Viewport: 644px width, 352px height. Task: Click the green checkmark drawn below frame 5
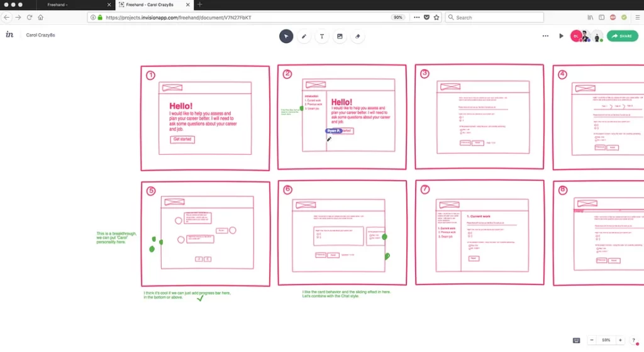coord(200,298)
